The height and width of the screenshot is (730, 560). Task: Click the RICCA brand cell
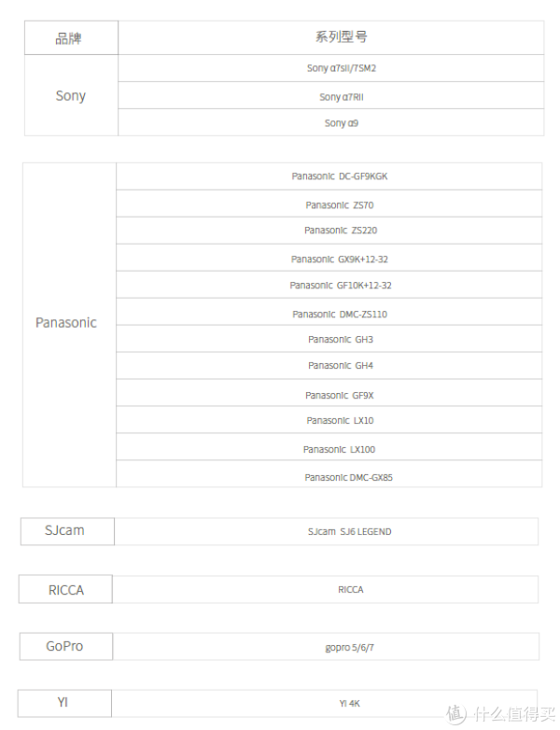click(65, 589)
